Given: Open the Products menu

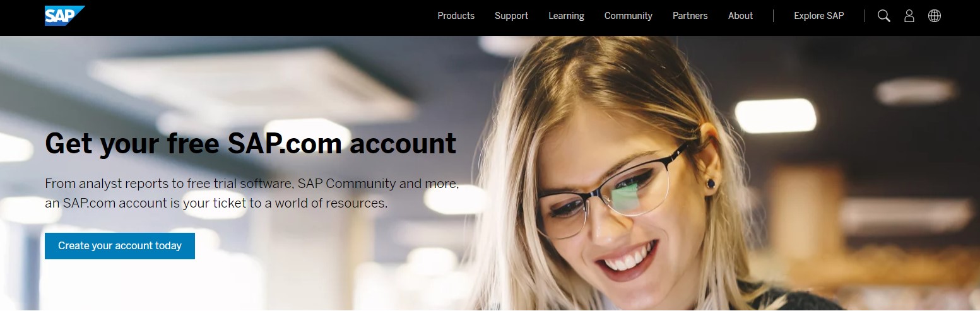Looking at the screenshot, I should 456,16.
